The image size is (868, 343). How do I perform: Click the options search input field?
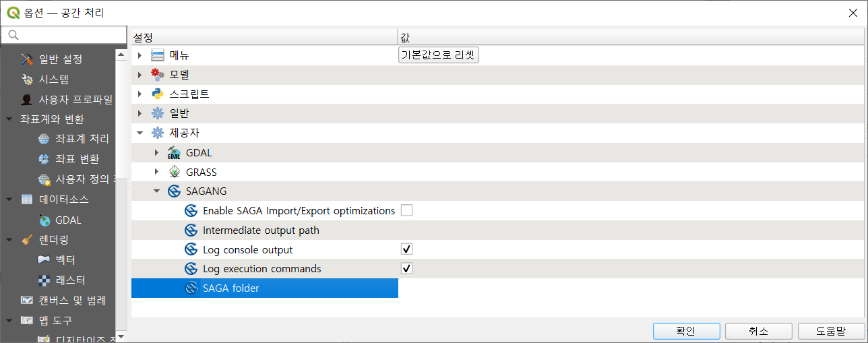click(x=63, y=35)
